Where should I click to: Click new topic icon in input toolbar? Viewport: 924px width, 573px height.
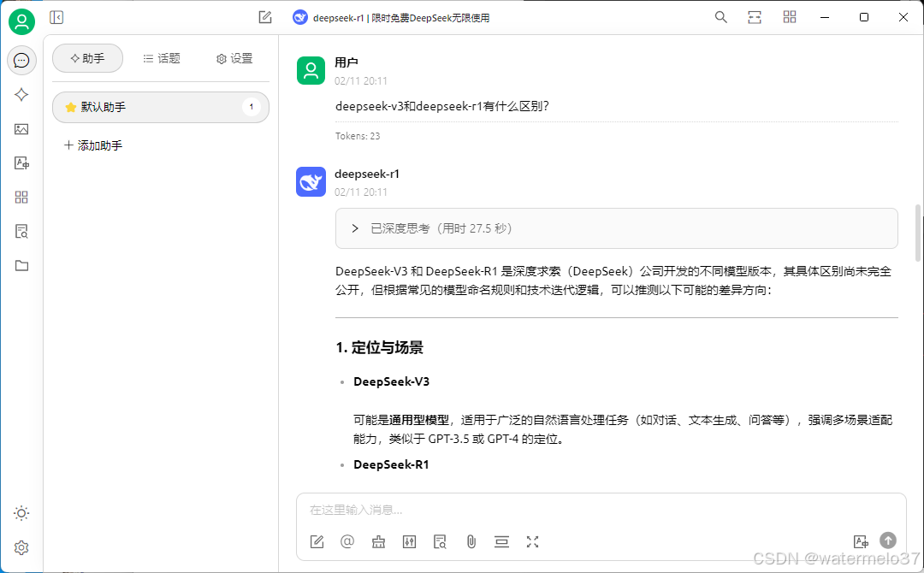pos(317,542)
